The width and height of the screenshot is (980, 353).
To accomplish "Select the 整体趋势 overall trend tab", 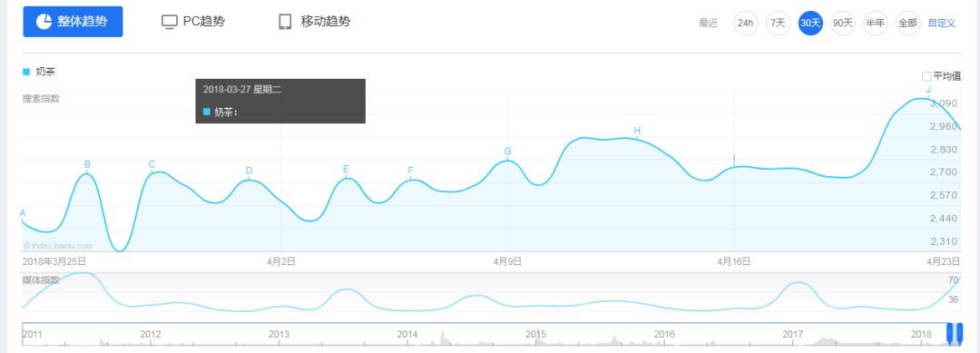I will point(73,22).
